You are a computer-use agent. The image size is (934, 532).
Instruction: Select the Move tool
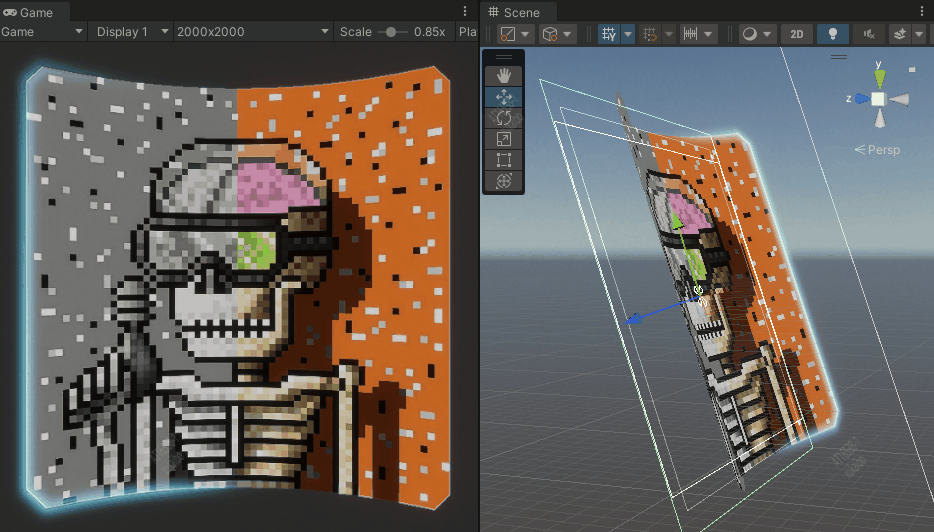(x=503, y=97)
